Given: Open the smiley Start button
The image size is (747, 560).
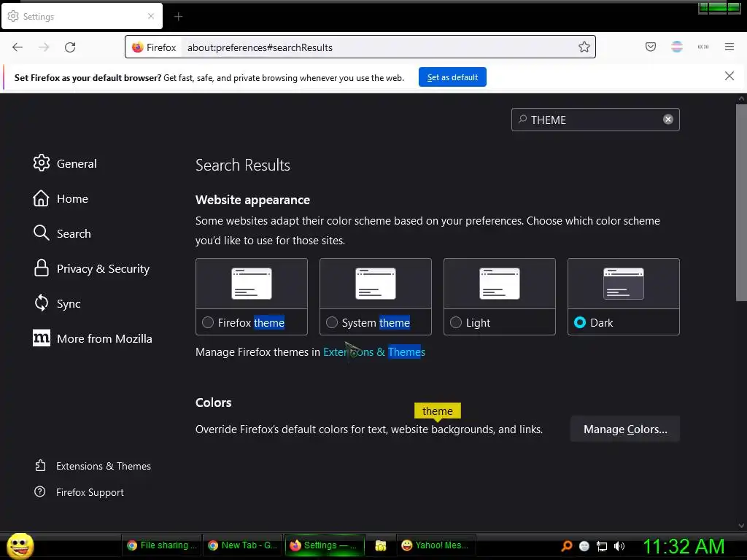Looking at the screenshot, I should coord(20,545).
